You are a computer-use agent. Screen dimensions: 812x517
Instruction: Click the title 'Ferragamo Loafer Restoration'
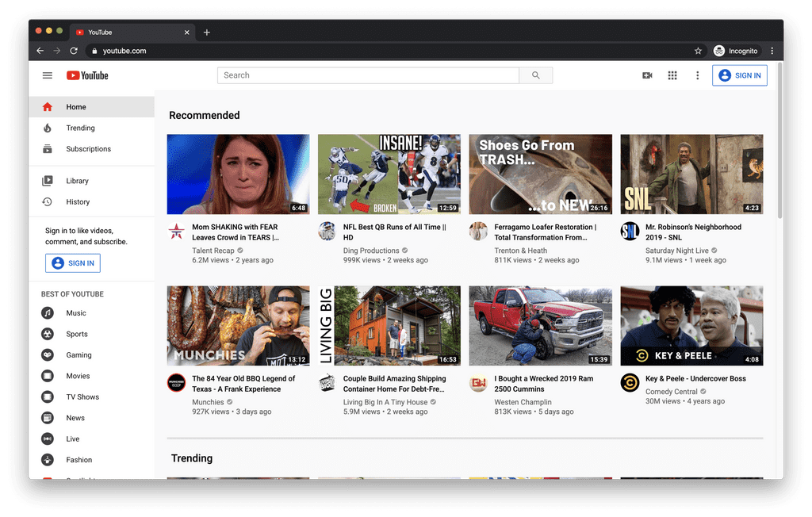tap(546, 232)
